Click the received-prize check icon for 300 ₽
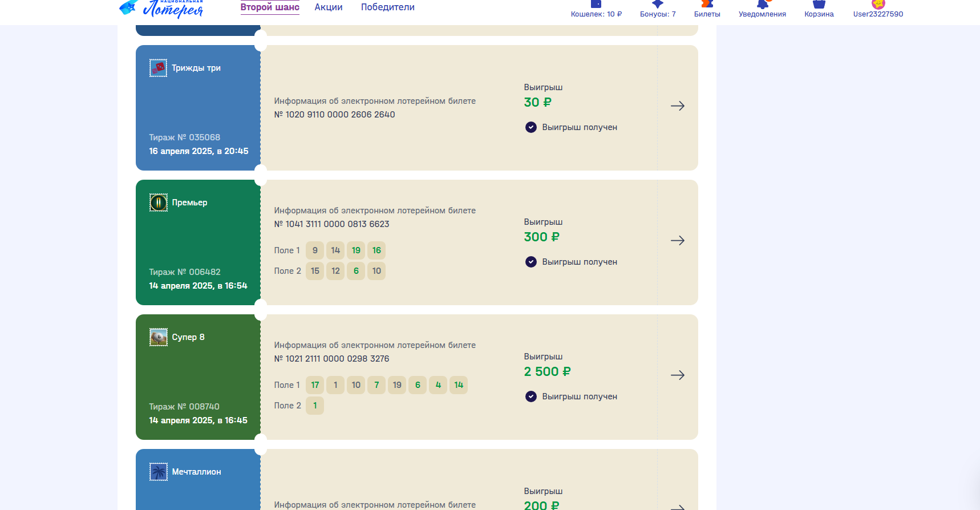The height and width of the screenshot is (510, 980). 531,262
